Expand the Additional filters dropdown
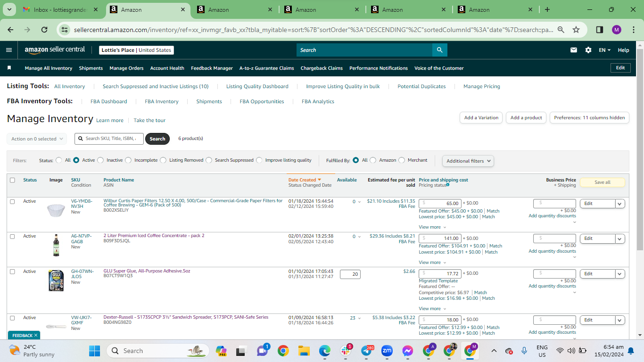The height and width of the screenshot is (362, 644). [468, 161]
